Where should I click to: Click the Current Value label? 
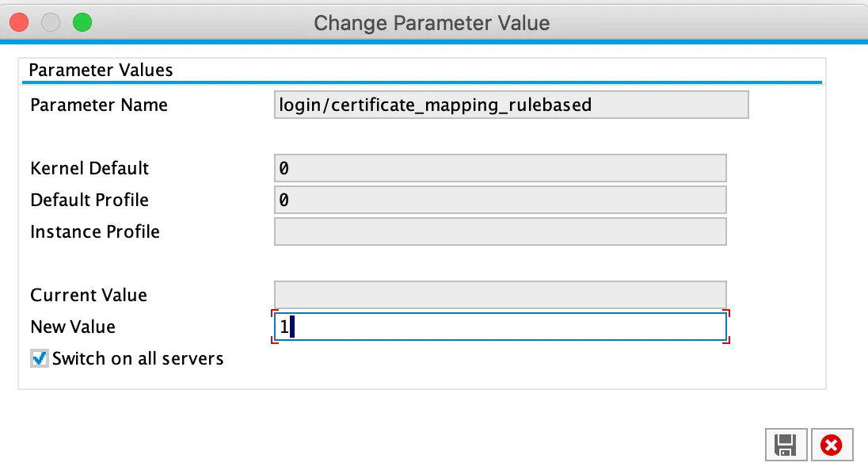pos(89,296)
